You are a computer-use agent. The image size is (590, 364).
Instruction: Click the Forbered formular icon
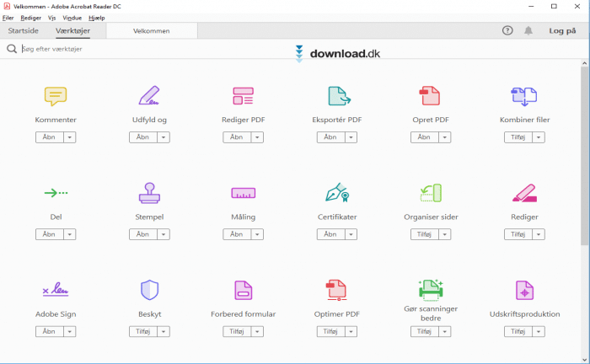tap(243, 290)
